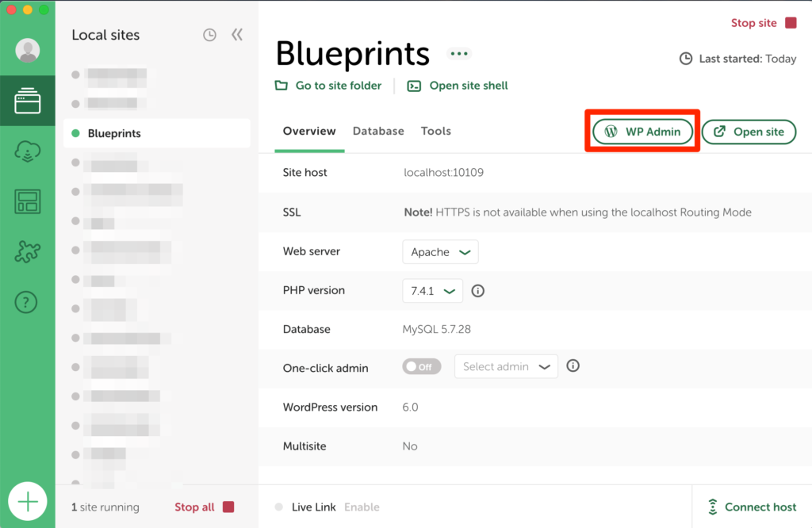Click the 1 site running status text
Screen dimensions: 812x528
105,507
